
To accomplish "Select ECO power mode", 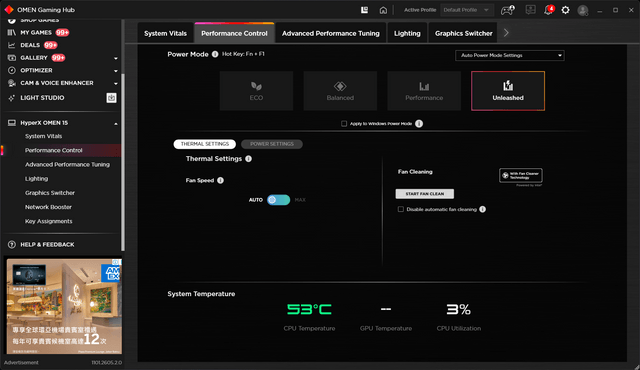I will coord(256,91).
